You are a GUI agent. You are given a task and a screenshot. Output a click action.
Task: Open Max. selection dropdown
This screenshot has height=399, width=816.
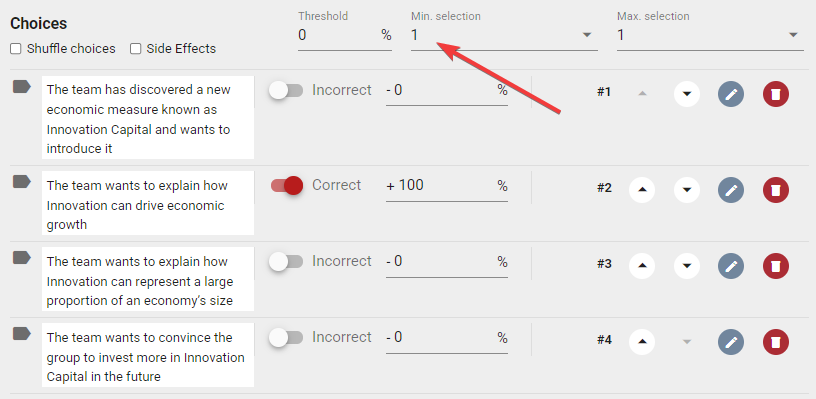tap(710, 35)
